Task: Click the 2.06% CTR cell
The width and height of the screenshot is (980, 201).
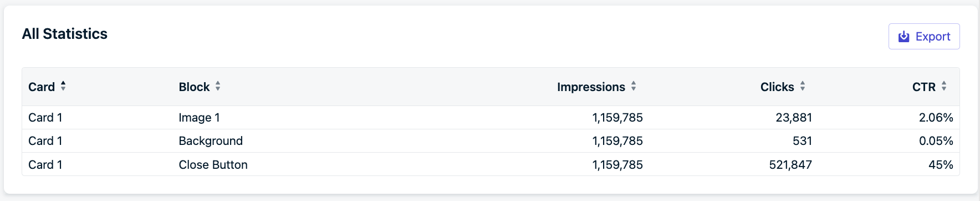Action: click(936, 118)
